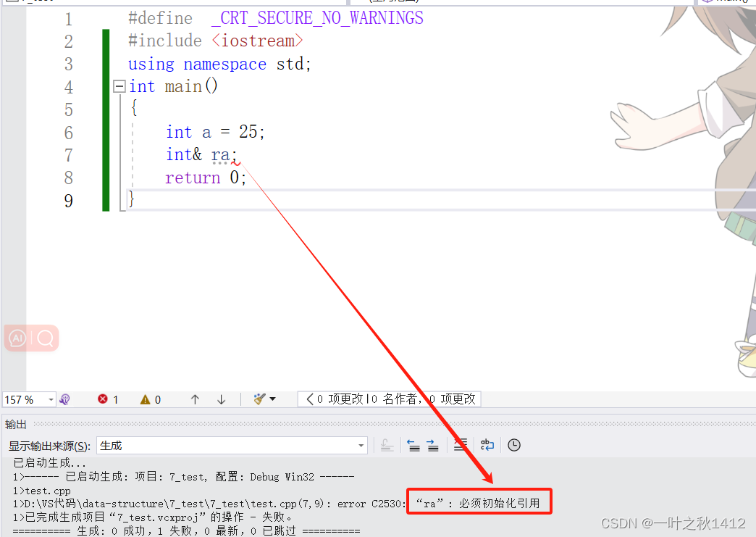Viewport: 756px width, 537px height.
Task: Clear all output in the output window
Action: 461,445
